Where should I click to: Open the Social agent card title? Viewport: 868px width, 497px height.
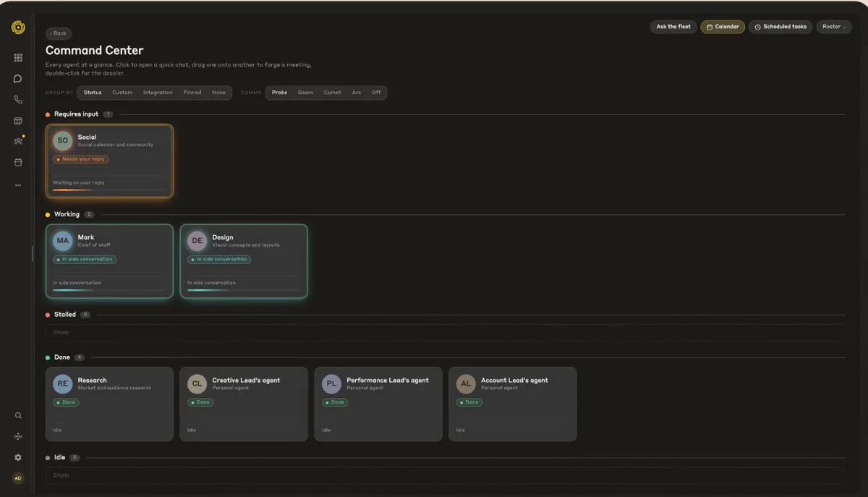[88, 137]
